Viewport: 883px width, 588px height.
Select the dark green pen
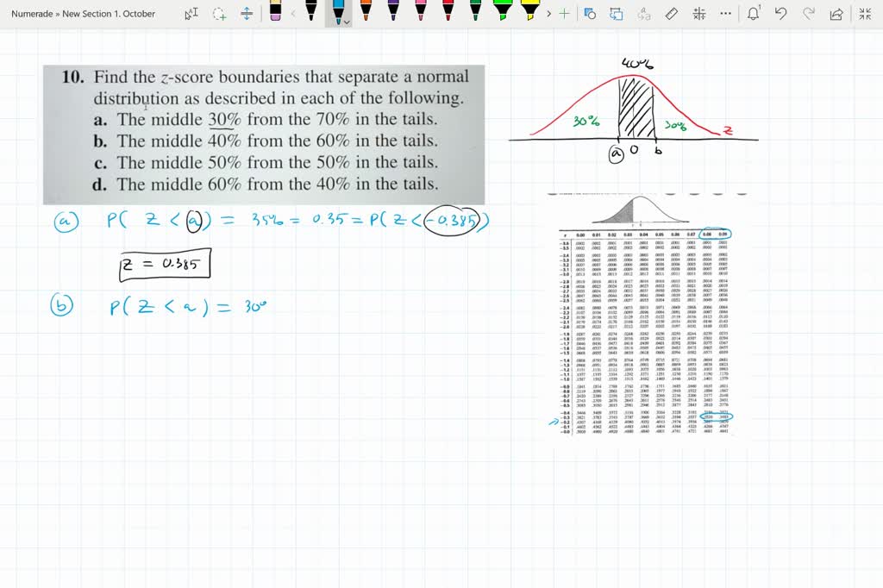pyautogui.click(x=475, y=10)
